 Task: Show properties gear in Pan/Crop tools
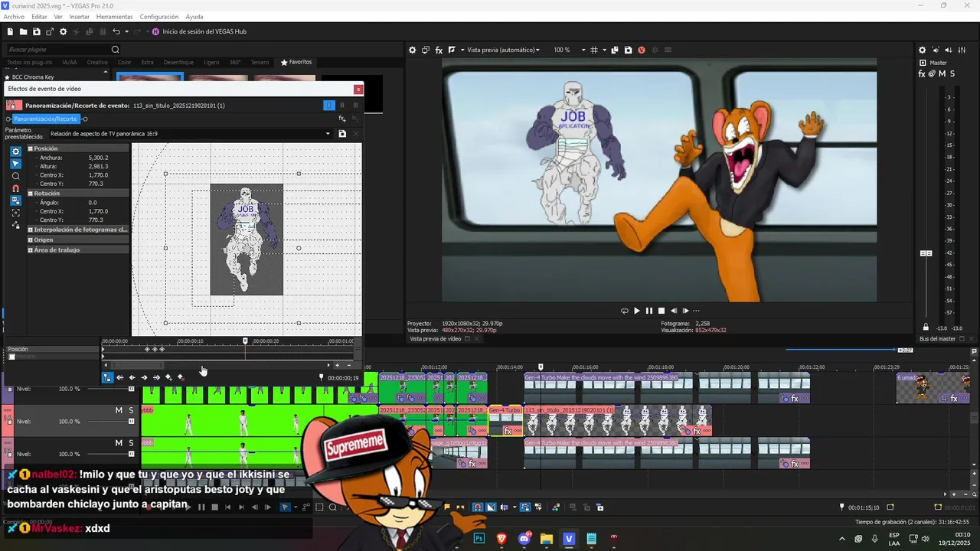[x=15, y=152]
